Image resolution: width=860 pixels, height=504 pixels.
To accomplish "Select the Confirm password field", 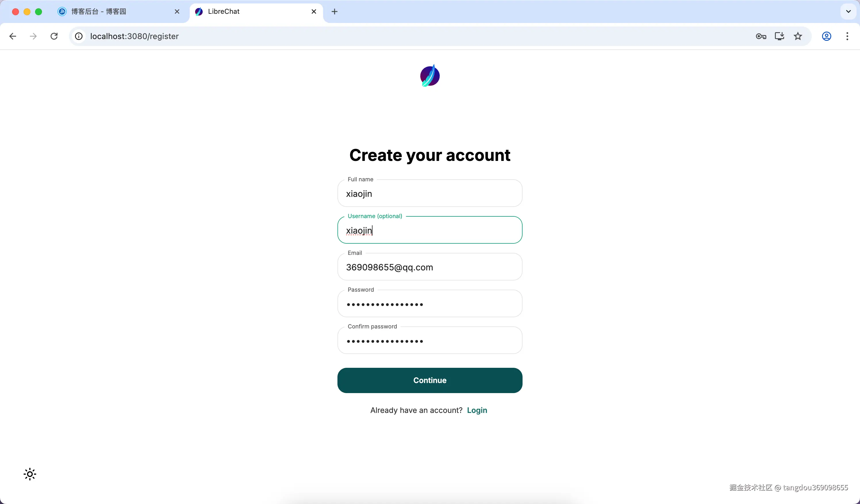I will pos(430,341).
